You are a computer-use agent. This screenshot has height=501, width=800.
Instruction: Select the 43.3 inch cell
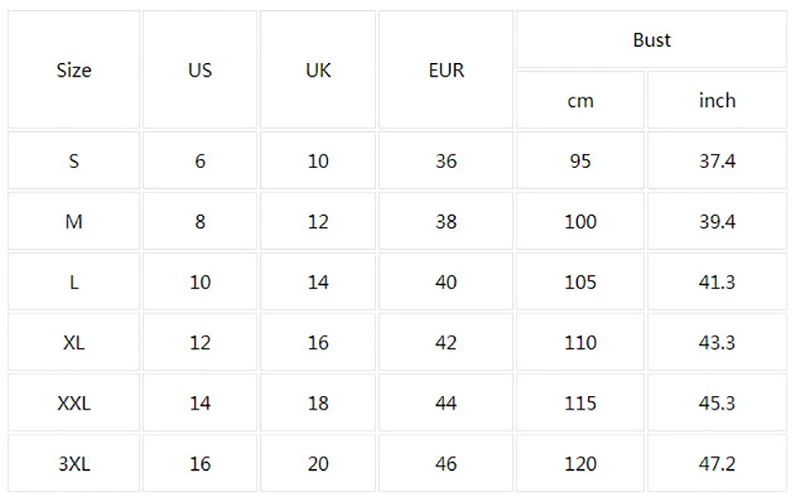717,343
